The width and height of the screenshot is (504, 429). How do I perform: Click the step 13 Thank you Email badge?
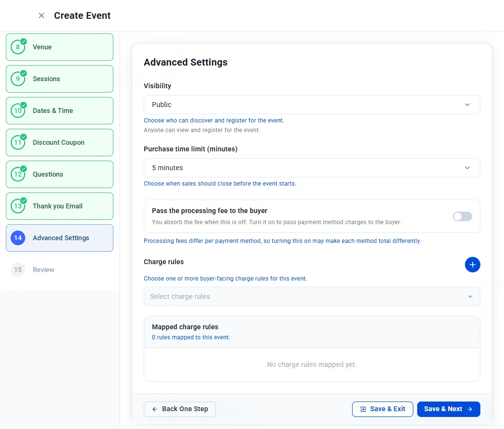click(x=18, y=206)
